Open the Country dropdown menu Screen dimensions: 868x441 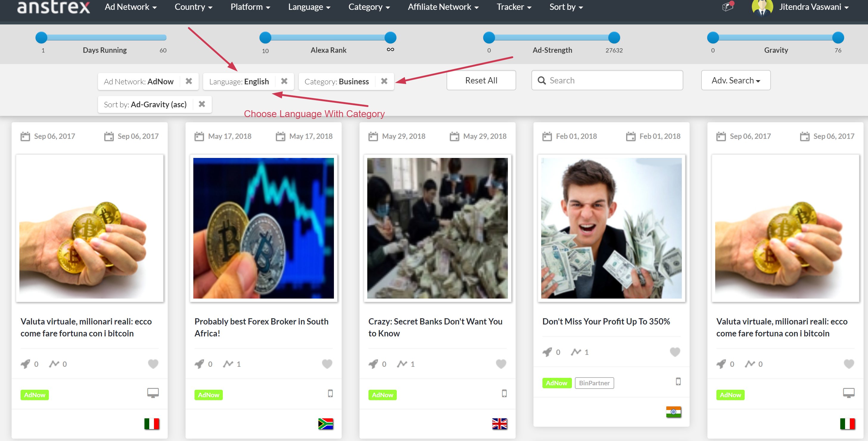click(193, 7)
